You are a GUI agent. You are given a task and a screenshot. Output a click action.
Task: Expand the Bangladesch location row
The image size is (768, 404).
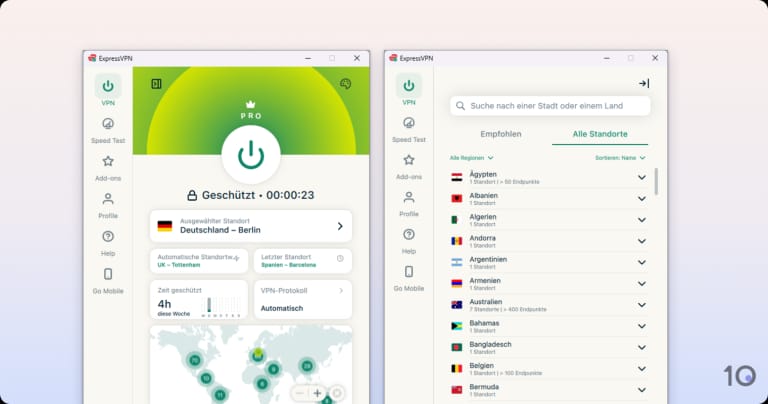tap(641, 347)
